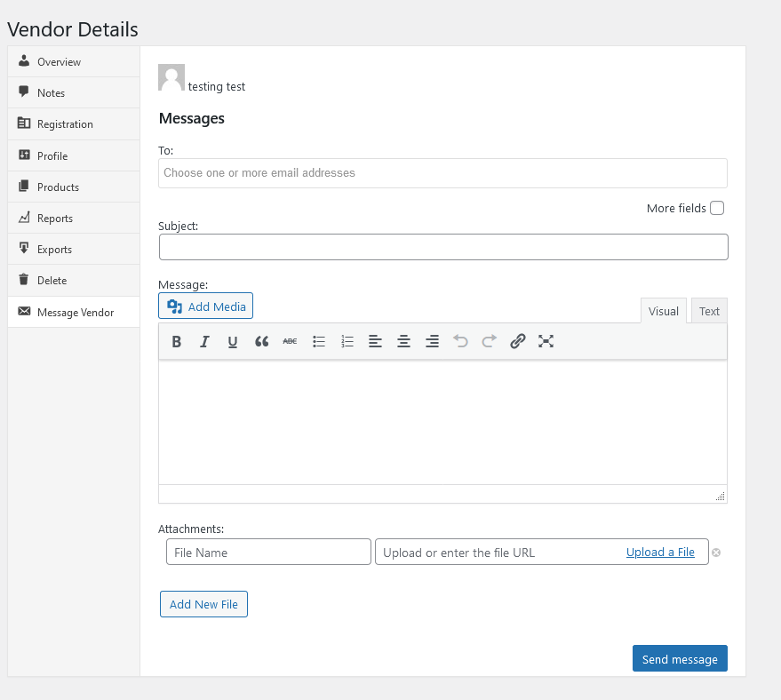Apply strikethrough text formatting

pos(290,341)
